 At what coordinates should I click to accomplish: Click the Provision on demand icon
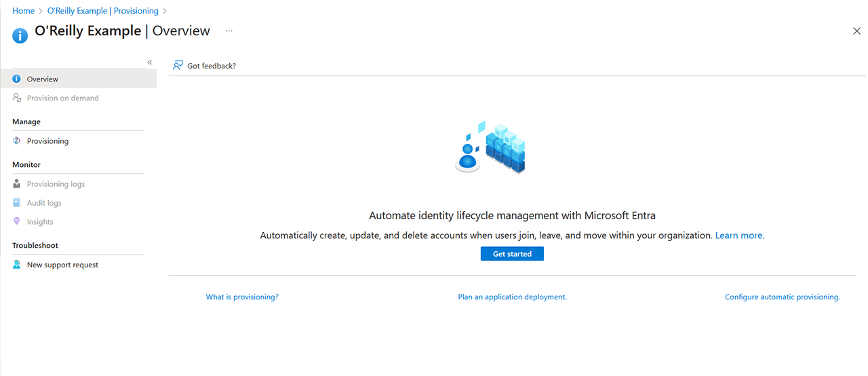[x=17, y=98]
